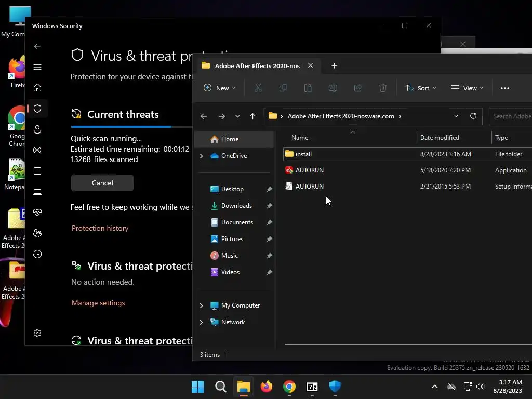This screenshot has height=399, width=532.
Task: Expand My Computer in navigation pane
Action: [x=201, y=305]
